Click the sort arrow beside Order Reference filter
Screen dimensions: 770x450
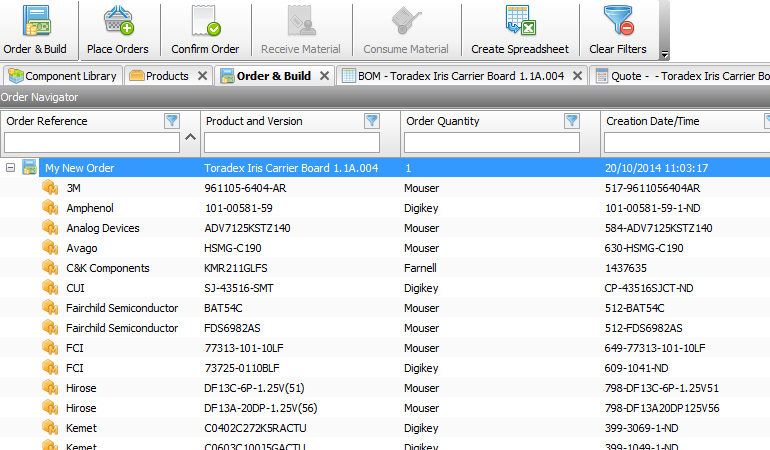(191, 137)
